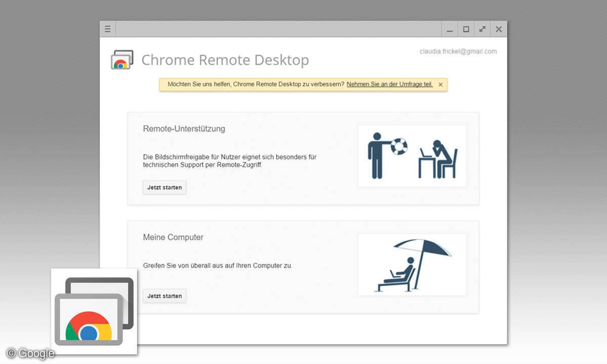Screen dimensions: 607x364
Task: Select the Meine Computer heading
Action: tap(173, 237)
